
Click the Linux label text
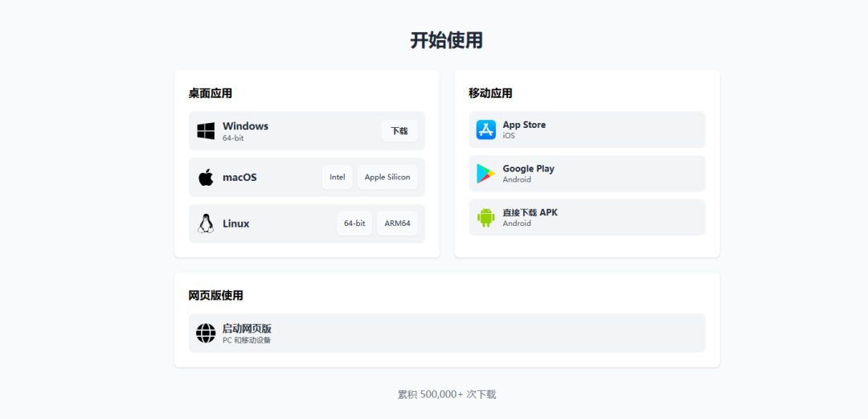[235, 224]
